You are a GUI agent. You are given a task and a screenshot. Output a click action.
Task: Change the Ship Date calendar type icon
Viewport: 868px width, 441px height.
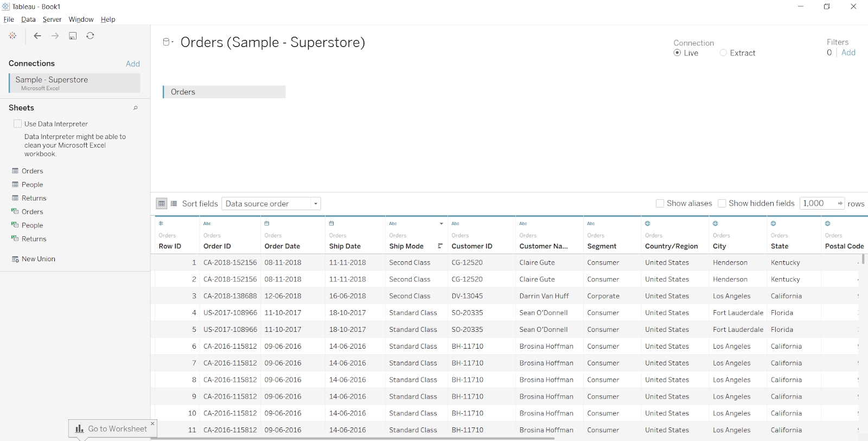pyautogui.click(x=331, y=223)
